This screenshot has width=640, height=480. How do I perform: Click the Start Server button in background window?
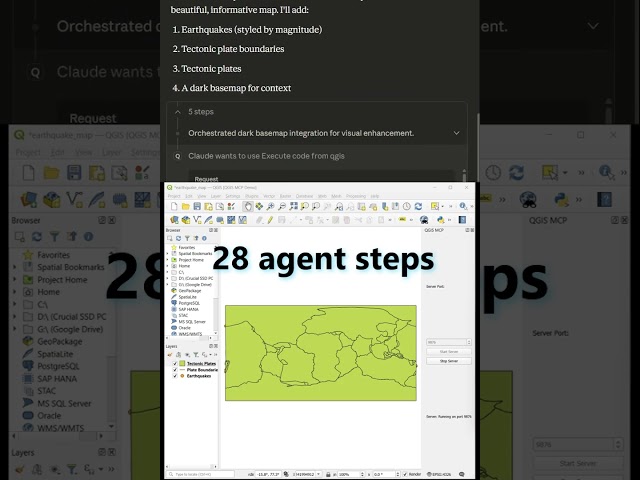pyautogui.click(x=578, y=464)
